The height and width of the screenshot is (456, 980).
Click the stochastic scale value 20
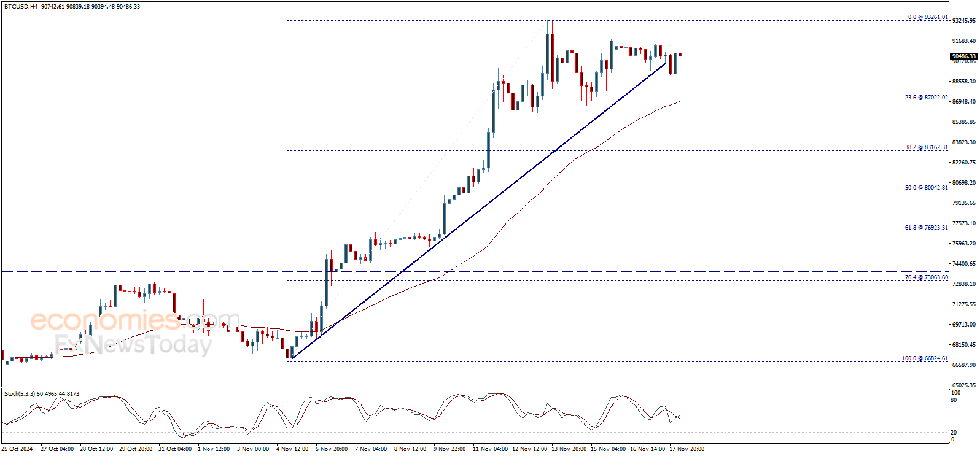coord(954,433)
